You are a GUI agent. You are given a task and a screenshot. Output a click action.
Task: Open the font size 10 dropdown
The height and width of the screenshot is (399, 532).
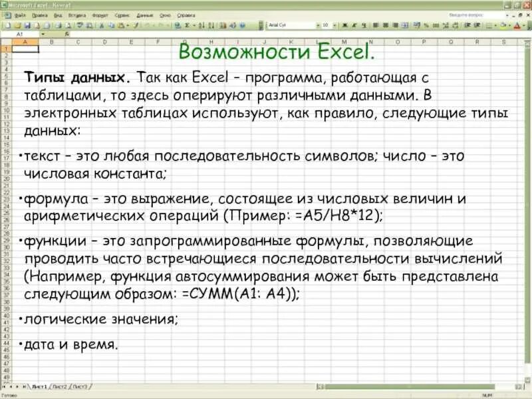(x=334, y=25)
